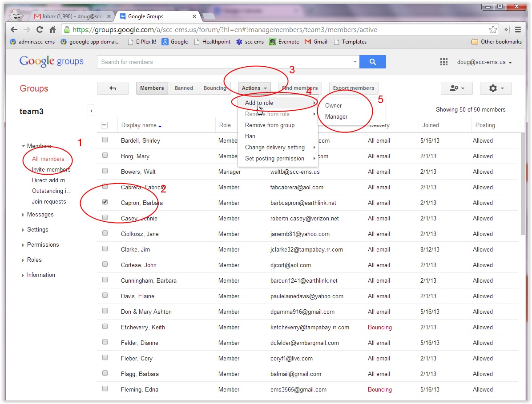The image size is (532, 404).
Task: Open Healthpoint bookmark
Action: [x=212, y=42]
